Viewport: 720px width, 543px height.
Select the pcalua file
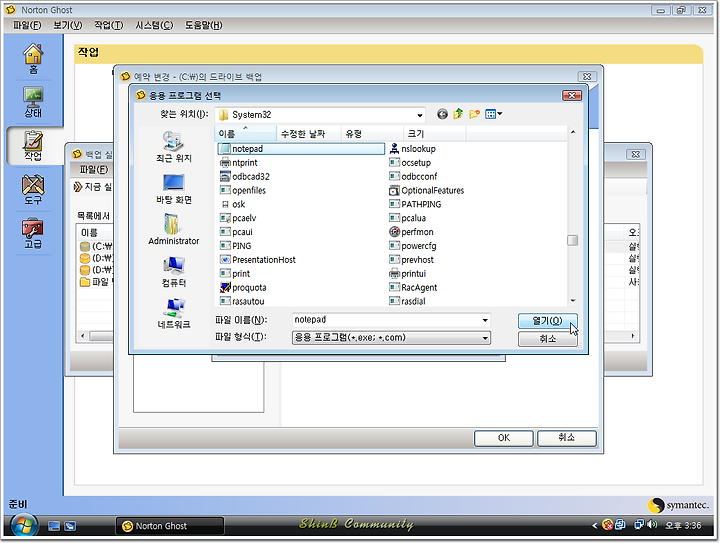[407, 218]
